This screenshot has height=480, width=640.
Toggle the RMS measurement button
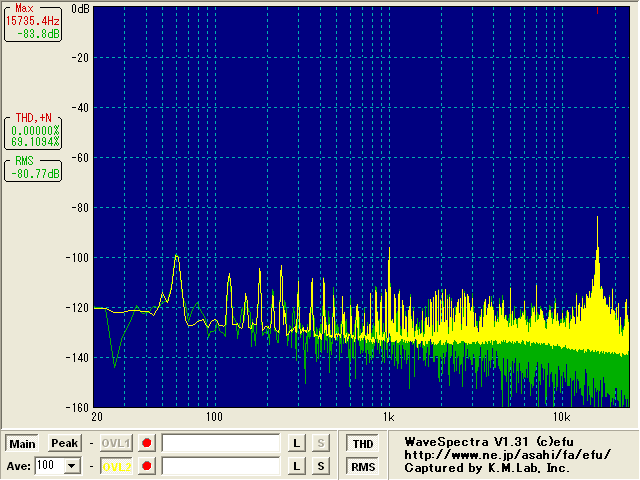363,467
